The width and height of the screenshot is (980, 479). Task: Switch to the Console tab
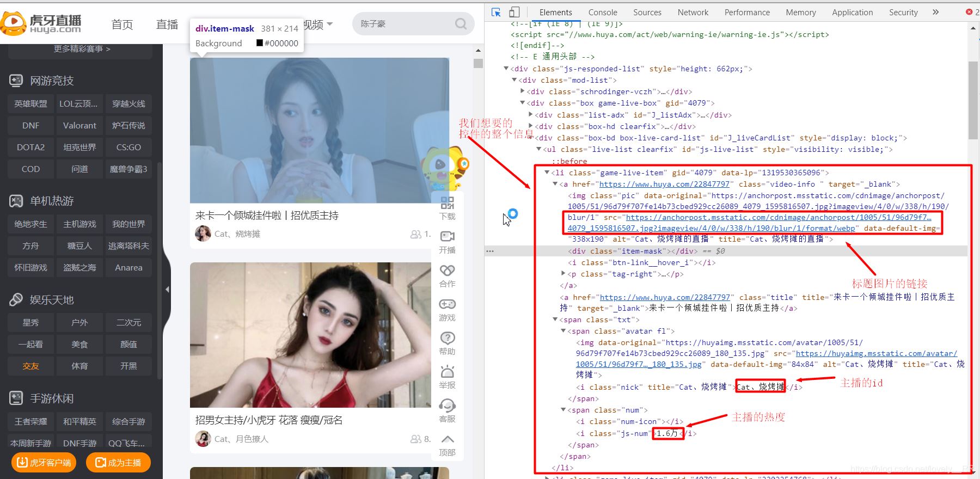603,12
